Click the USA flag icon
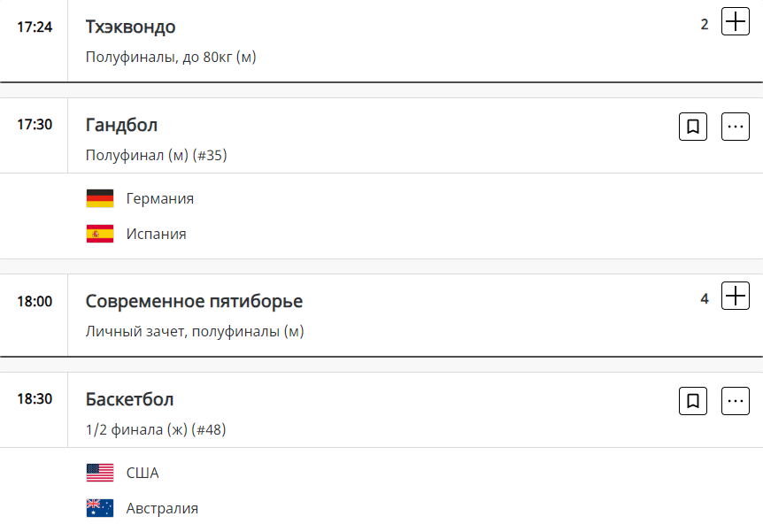The height and width of the screenshot is (532, 763). [100, 473]
